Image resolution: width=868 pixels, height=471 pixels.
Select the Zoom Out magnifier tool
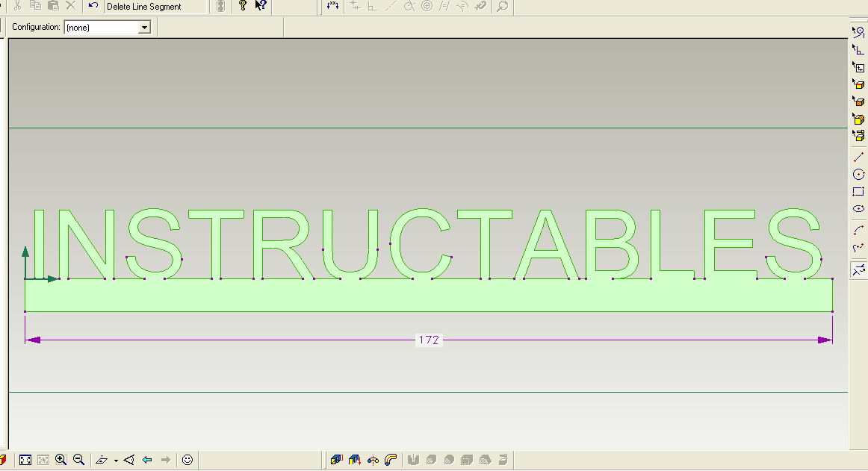tap(78, 459)
